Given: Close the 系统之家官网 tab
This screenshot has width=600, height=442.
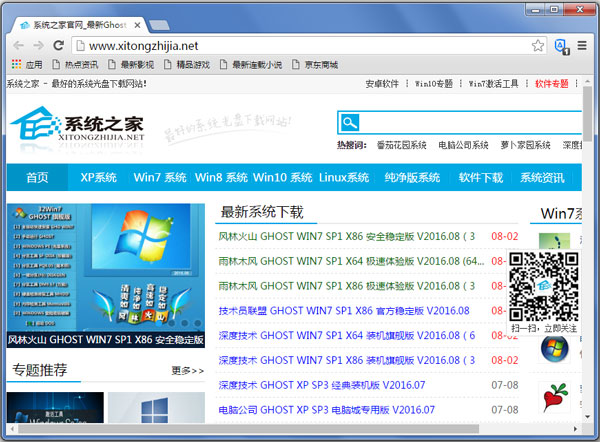Looking at the screenshot, I should [x=137, y=25].
